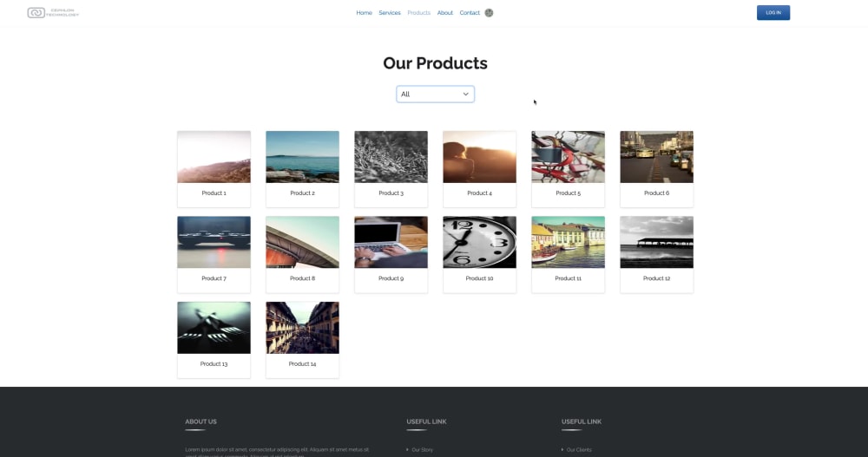Click the "Product 7" caption text
Viewport: 868px width, 457px height.
(214, 278)
